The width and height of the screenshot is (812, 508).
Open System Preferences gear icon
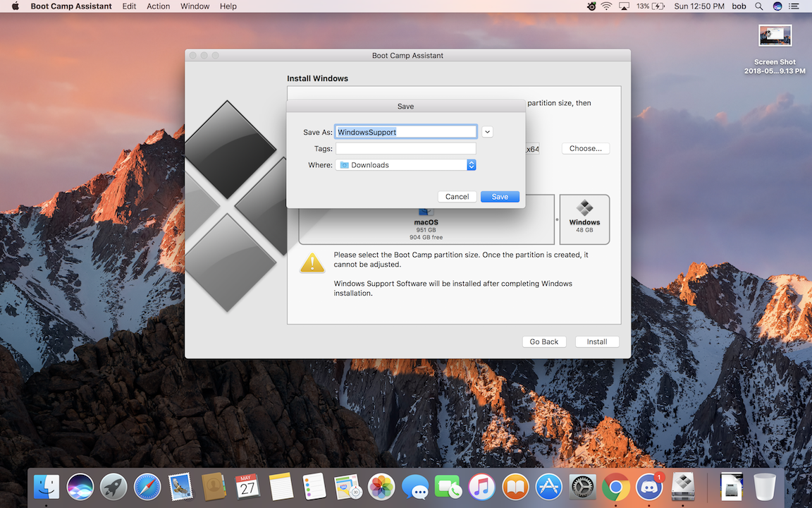pos(583,488)
